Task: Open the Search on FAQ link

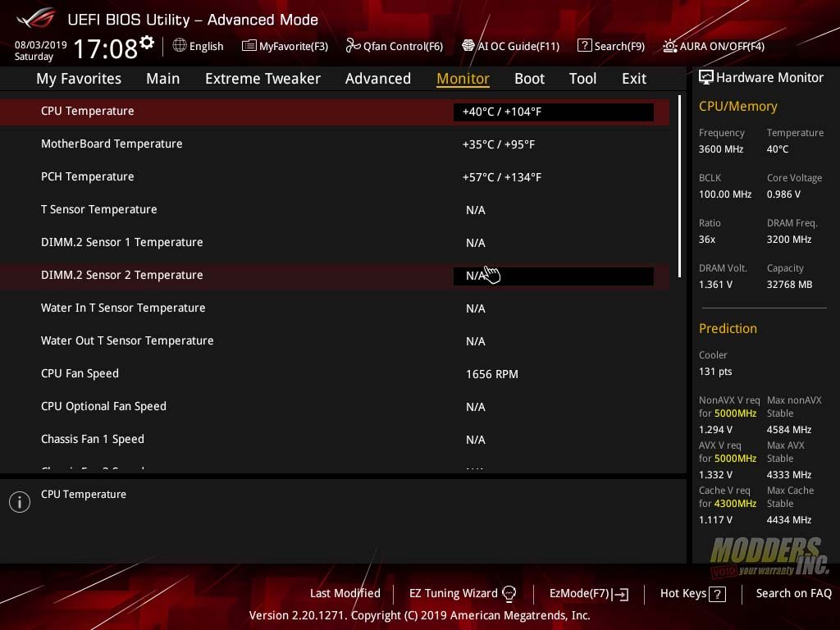Action: pyautogui.click(x=793, y=593)
